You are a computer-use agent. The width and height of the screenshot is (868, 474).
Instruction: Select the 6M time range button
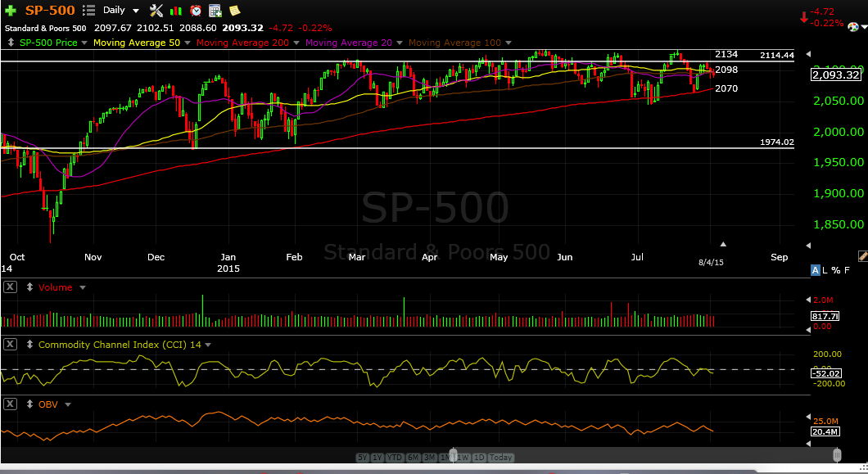point(413,458)
